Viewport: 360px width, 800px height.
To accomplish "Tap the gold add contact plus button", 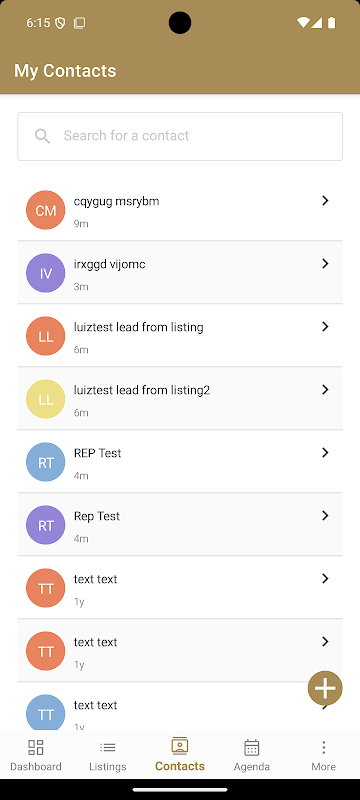I will click(x=325, y=688).
